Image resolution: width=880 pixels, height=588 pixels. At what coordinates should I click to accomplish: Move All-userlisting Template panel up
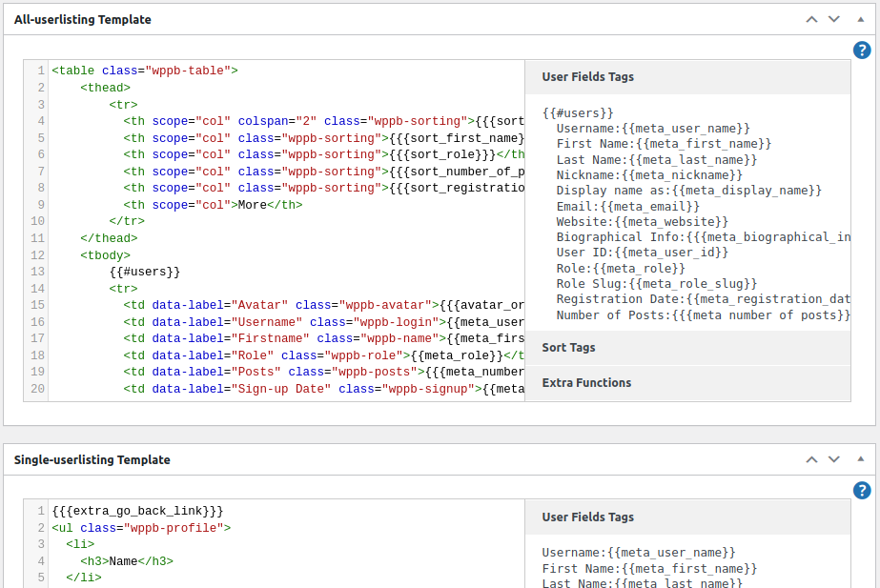[811, 19]
